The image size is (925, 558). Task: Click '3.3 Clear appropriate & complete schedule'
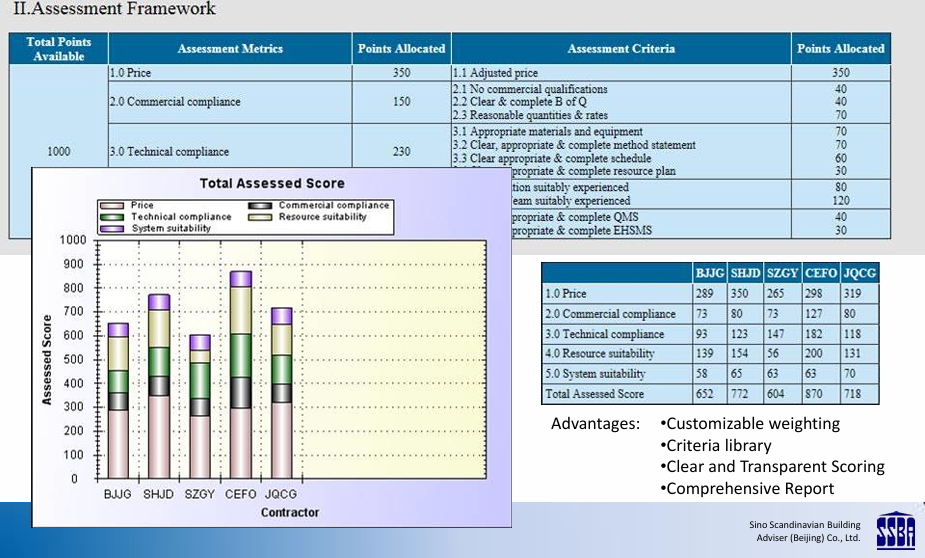[552, 159]
